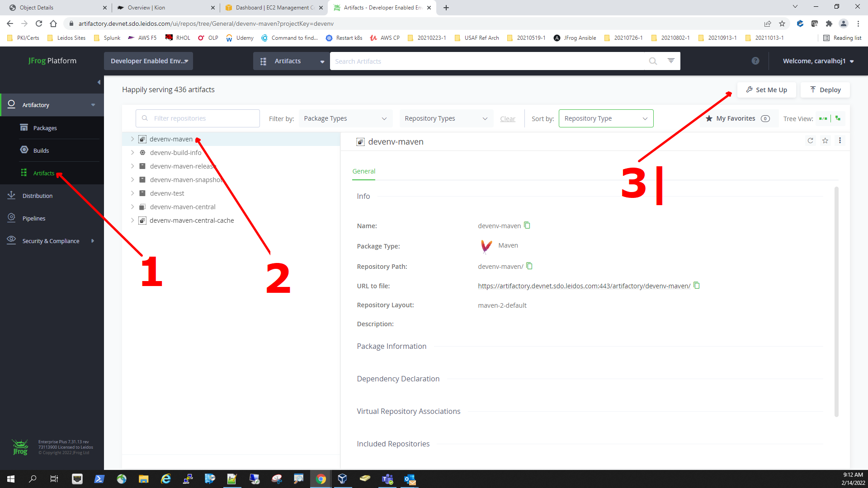Open advanced search filter icon

[x=671, y=61]
